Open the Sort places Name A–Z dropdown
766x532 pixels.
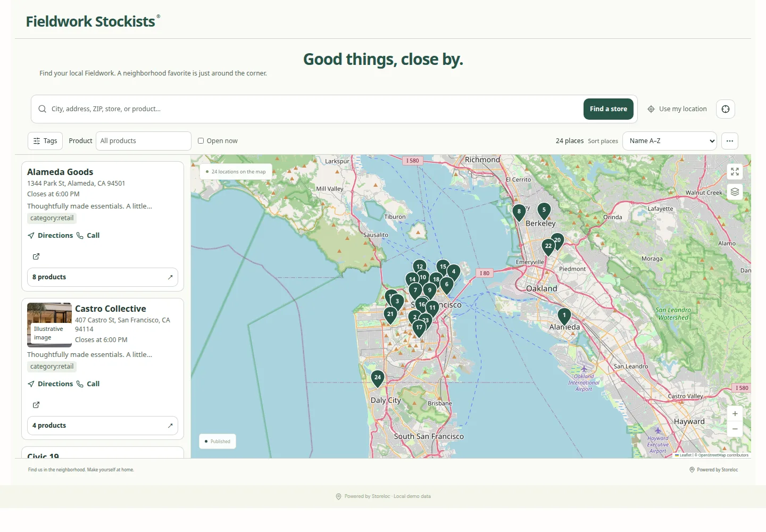(670, 141)
